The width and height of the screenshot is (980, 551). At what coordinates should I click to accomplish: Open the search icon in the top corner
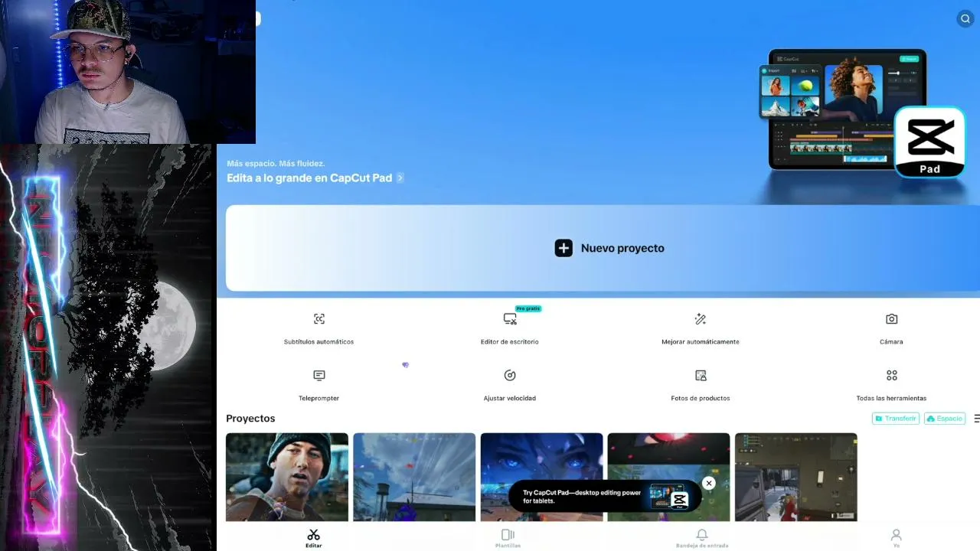965,19
